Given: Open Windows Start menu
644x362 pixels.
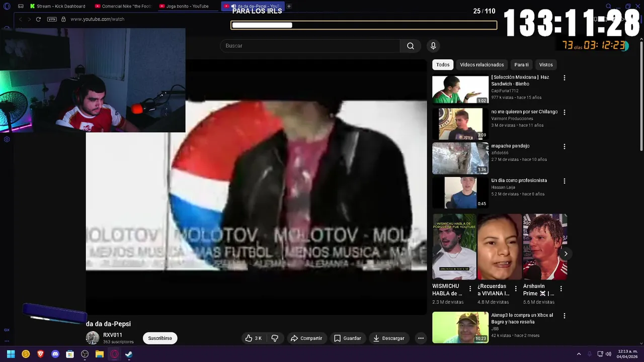Looking at the screenshot, I should 11,354.
